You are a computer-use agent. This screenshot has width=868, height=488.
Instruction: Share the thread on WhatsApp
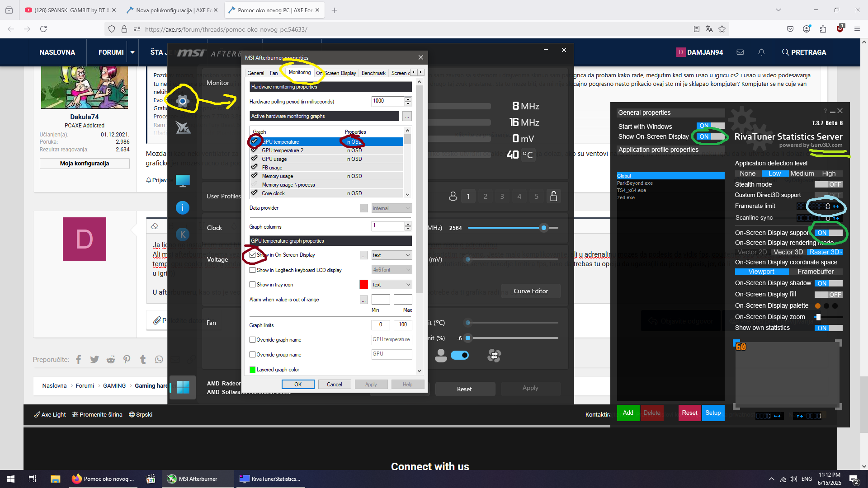click(159, 360)
